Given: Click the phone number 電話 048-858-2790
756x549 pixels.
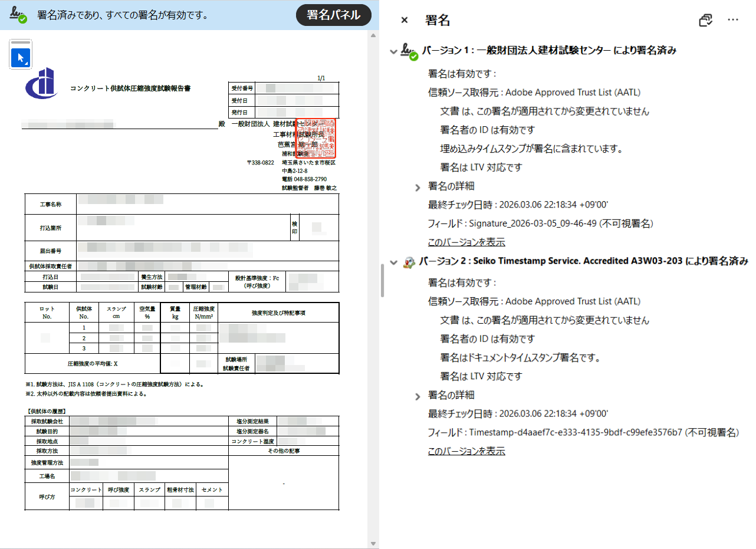Looking at the screenshot, I should pos(304,179).
